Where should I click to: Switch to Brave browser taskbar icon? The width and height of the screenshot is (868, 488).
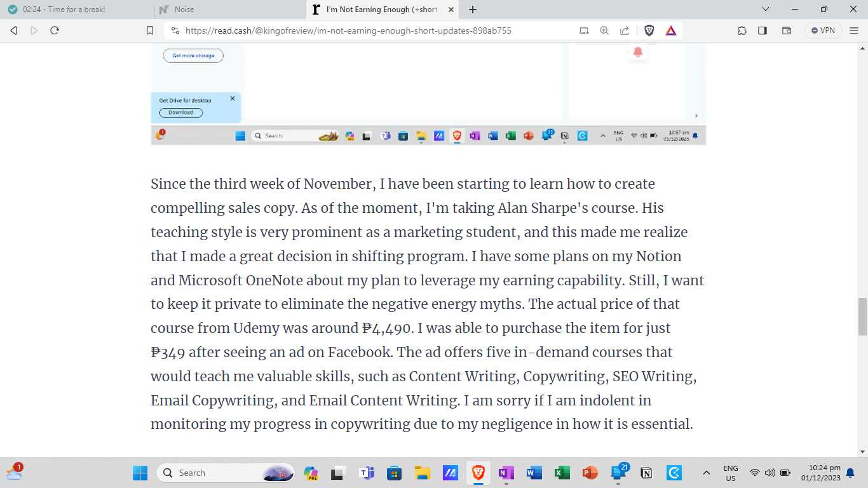click(478, 473)
